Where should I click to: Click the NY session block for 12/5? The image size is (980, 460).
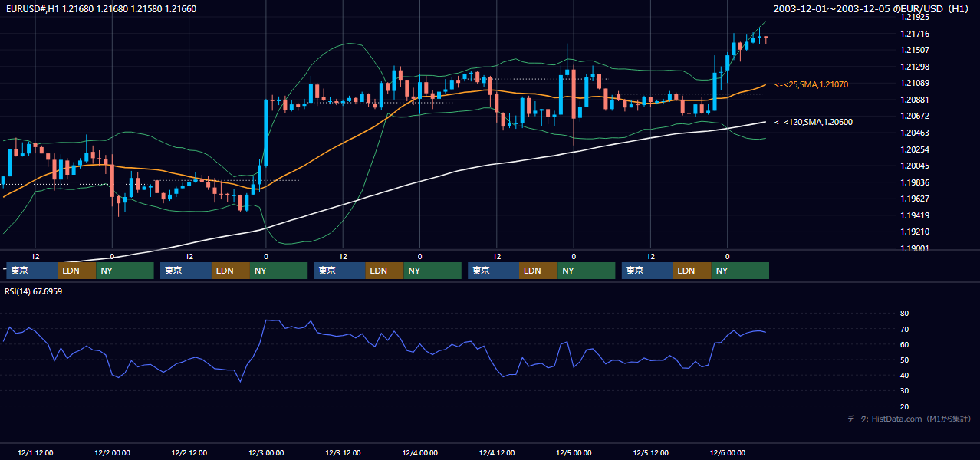pyautogui.click(x=740, y=271)
